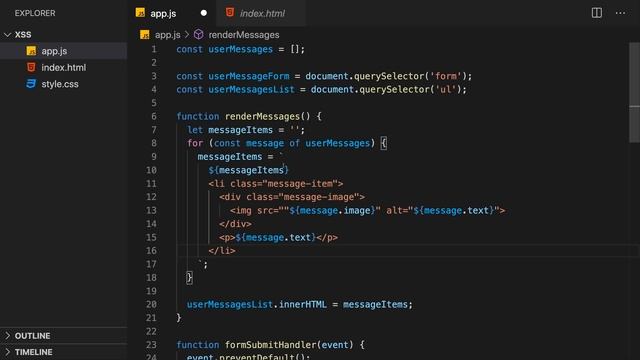
Task: Click the li class="message-item" tag
Action: point(276,184)
